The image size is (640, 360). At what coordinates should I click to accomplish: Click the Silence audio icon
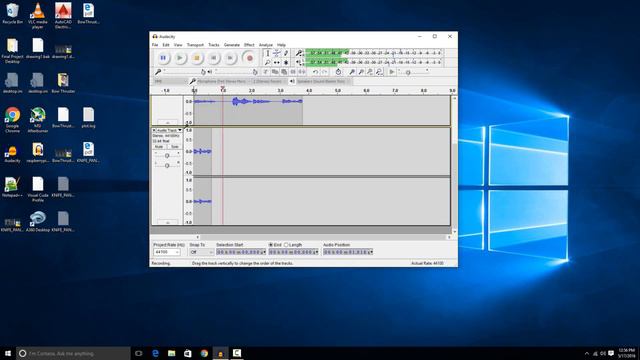click(x=302, y=72)
